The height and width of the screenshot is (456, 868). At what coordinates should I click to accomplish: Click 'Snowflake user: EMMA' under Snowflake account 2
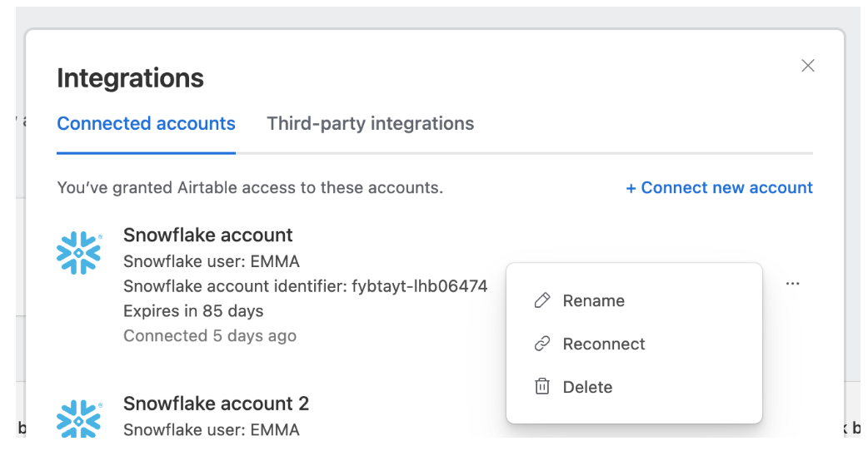coord(212,429)
